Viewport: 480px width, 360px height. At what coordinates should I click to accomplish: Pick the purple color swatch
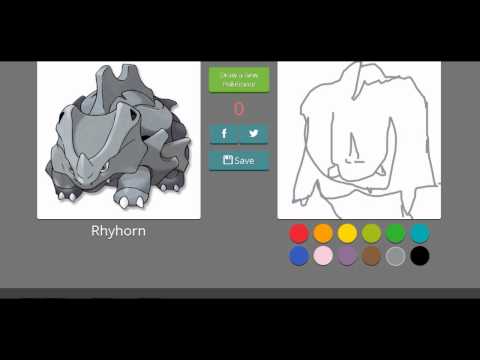coord(347,256)
